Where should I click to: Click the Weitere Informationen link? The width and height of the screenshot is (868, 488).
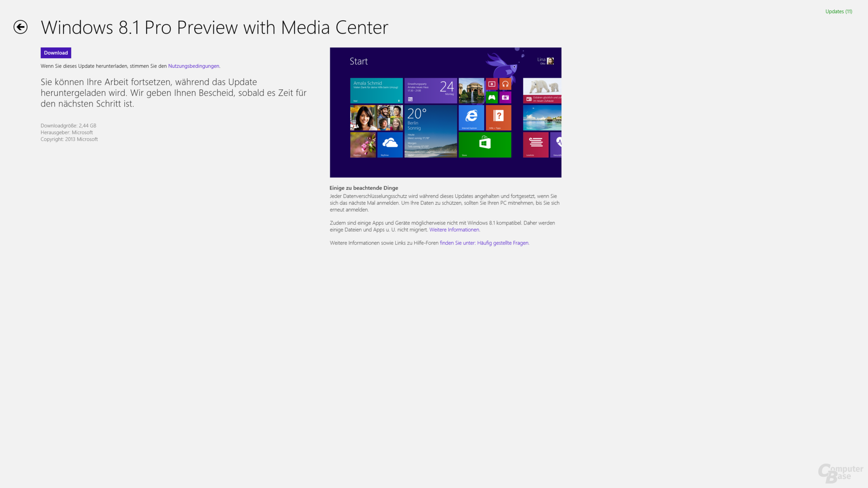point(454,230)
